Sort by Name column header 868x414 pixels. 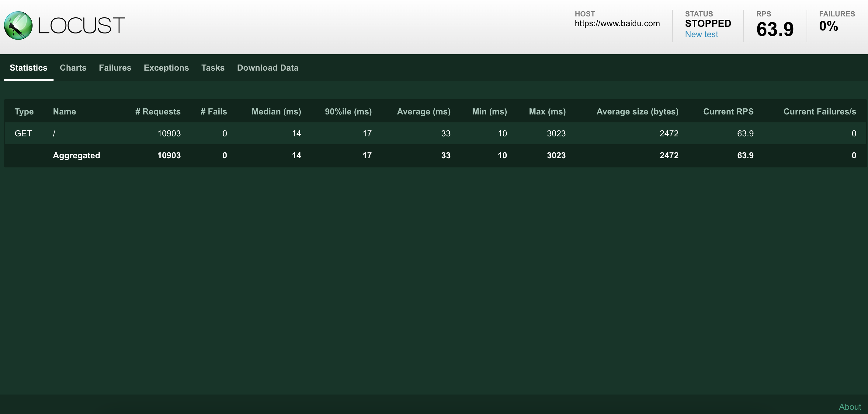[x=64, y=112]
